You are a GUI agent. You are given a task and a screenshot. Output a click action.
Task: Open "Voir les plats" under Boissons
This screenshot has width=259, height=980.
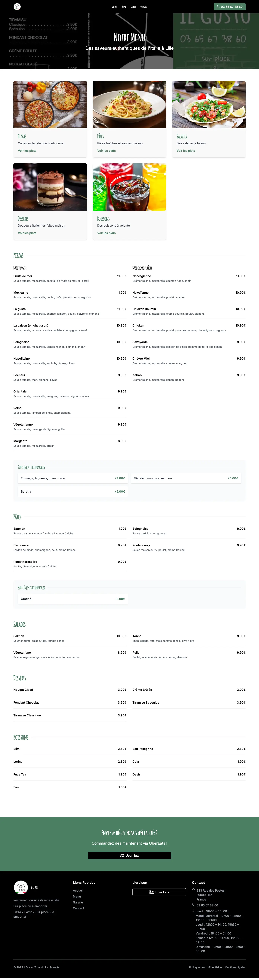106,233
